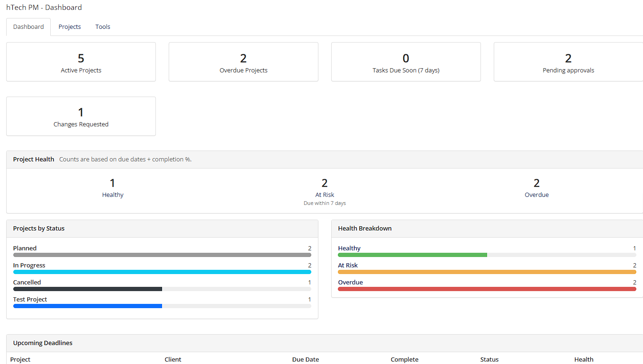Open the Overdue Projects card

tap(244, 62)
